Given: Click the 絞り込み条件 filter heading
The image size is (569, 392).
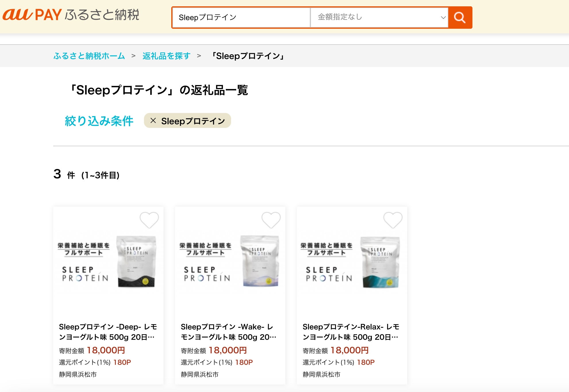Looking at the screenshot, I should click(99, 121).
